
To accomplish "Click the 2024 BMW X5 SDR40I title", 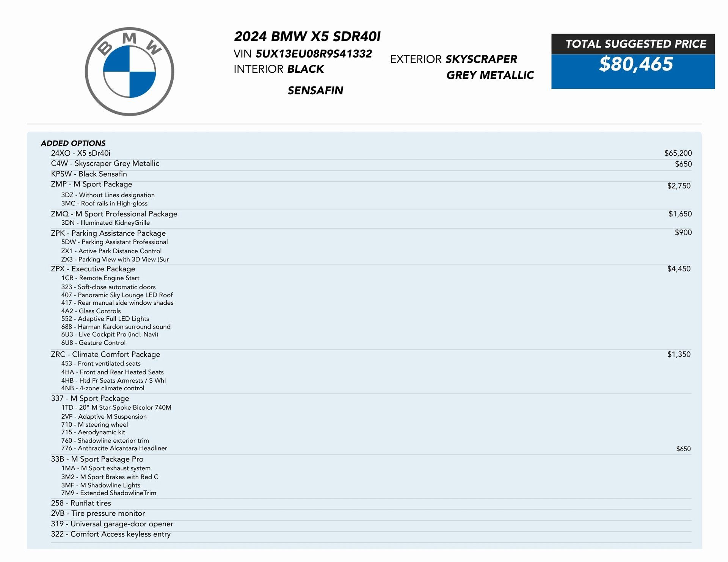I will [x=307, y=36].
